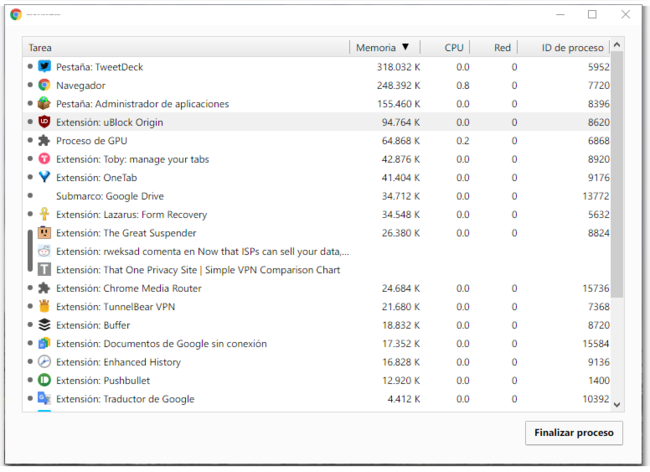The width and height of the screenshot is (650, 472).
Task: Click the scrollbar down arrow
Action: coord(617,404)
